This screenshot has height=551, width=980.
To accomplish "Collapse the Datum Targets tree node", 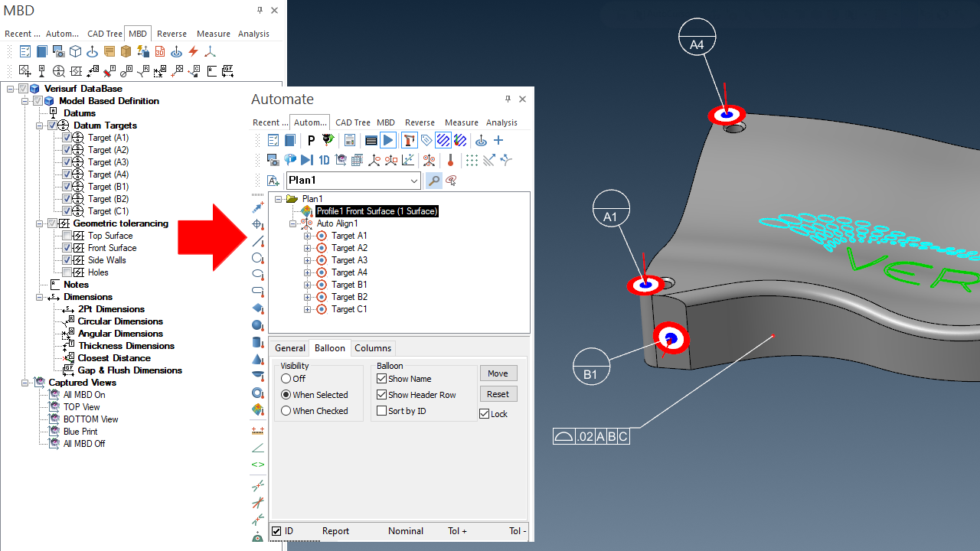I will [39, 126].
